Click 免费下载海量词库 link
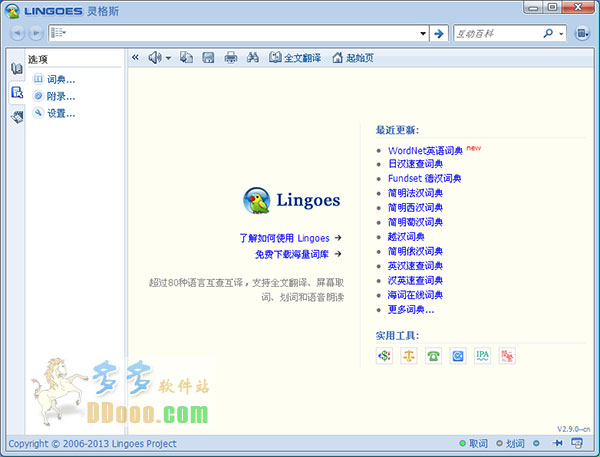 pos(292,254)
